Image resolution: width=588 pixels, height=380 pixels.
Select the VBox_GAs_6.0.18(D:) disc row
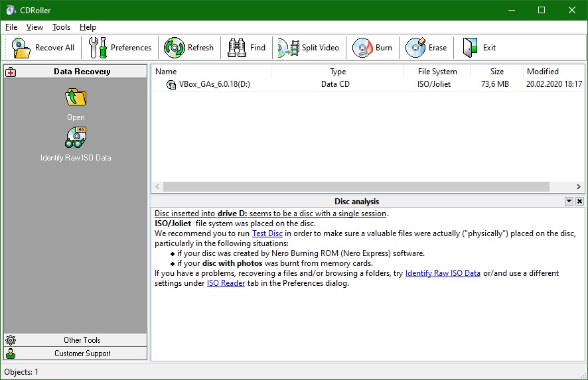click(368, 84)
